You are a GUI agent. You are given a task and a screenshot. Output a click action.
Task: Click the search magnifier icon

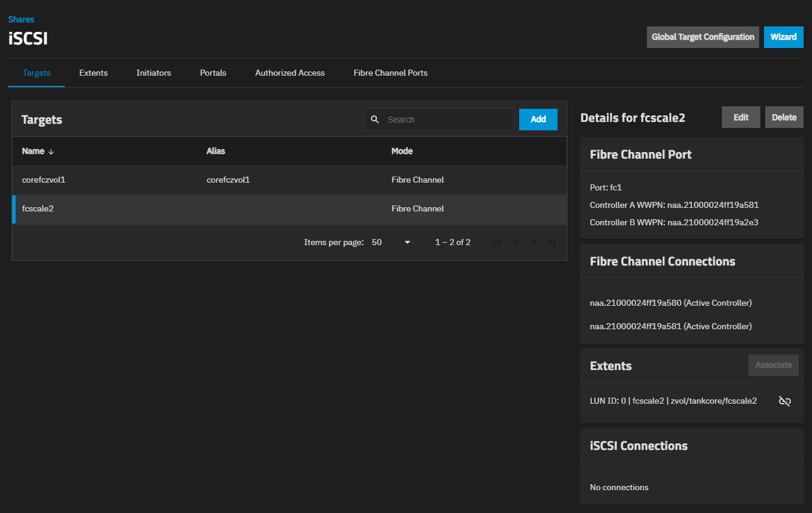(x=375, y=120)
